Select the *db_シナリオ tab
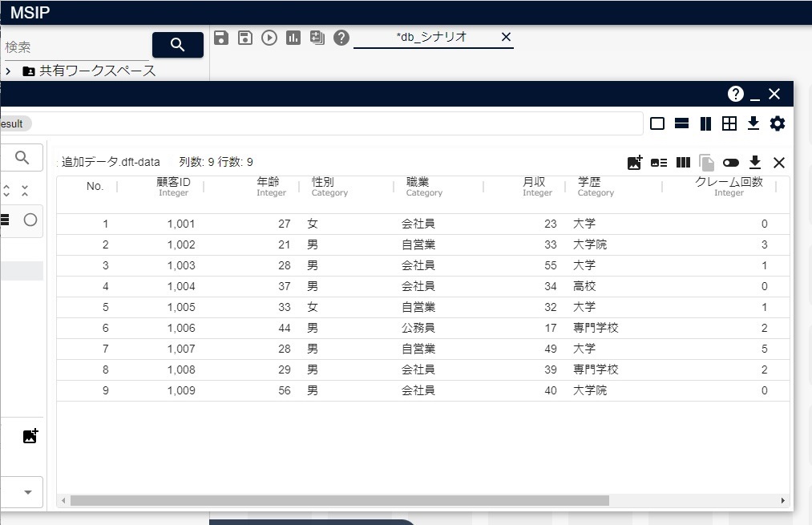Viewport: 812px width, 525px height. (430, 37)
